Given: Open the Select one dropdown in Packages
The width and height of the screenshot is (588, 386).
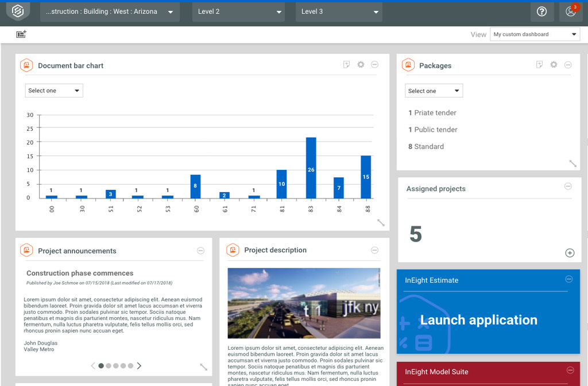Looking at the screenshot, I should pos(434,90).
